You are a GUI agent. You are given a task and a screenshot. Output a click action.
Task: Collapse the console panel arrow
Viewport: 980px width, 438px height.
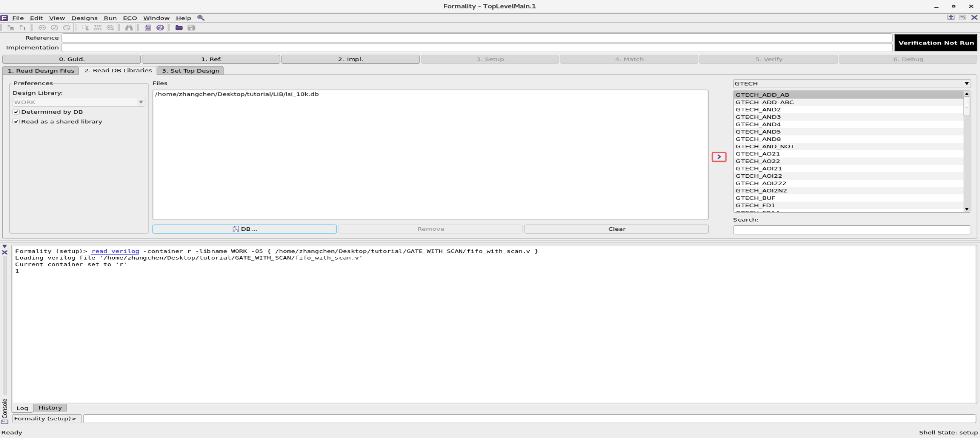coord(4,247)
